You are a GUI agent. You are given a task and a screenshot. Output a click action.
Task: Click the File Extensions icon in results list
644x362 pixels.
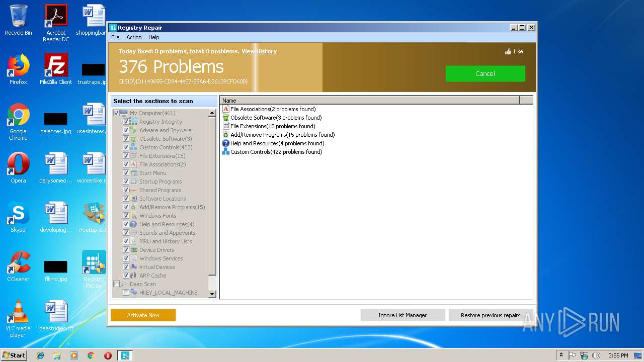click(226, 126)
